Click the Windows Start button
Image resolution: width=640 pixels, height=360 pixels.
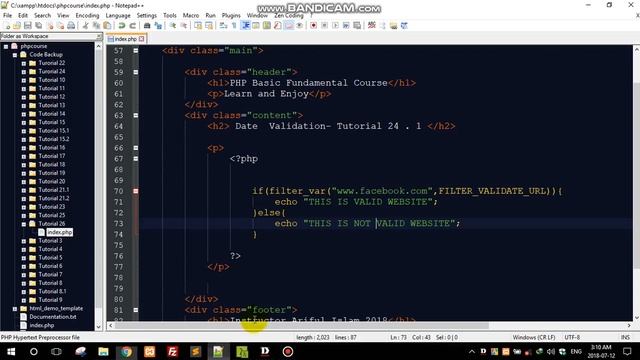pos(11,351)
